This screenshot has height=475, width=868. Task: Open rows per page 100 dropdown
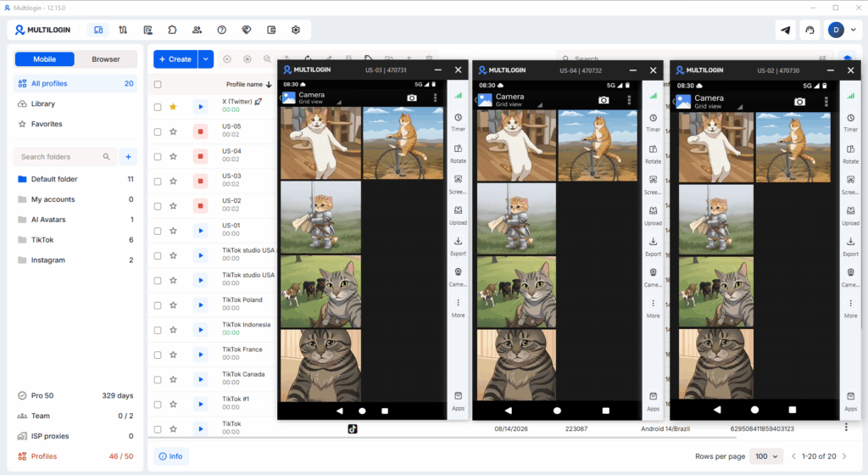[x=766, y=456]
